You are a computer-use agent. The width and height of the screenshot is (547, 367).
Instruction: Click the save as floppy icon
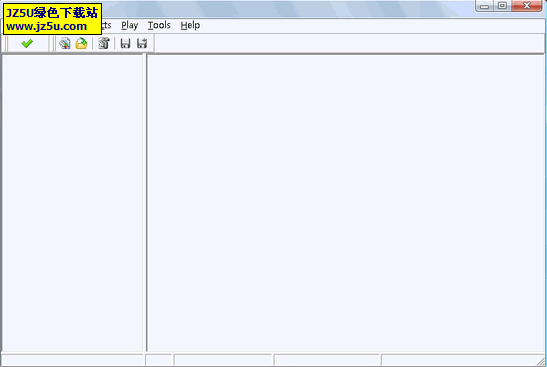tap(142, 43)
